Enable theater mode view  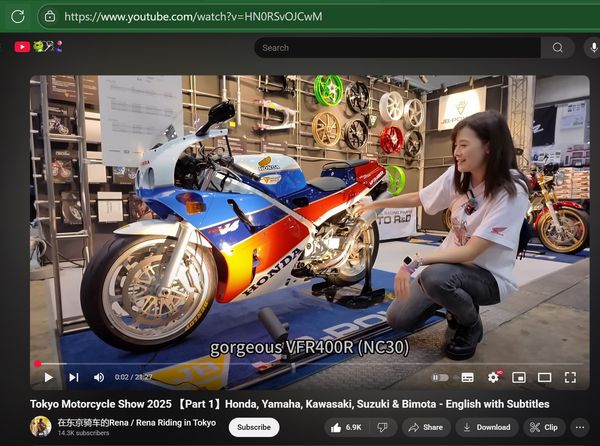pos(545,378)
